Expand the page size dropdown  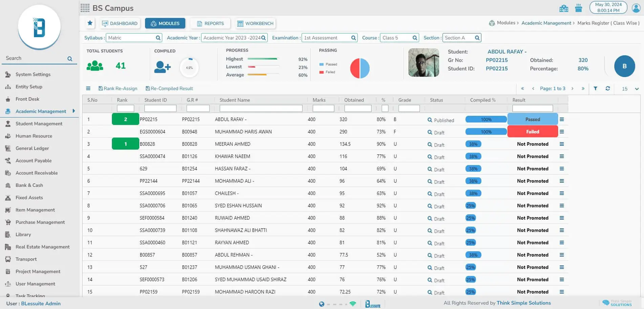[x=637, y=89]
